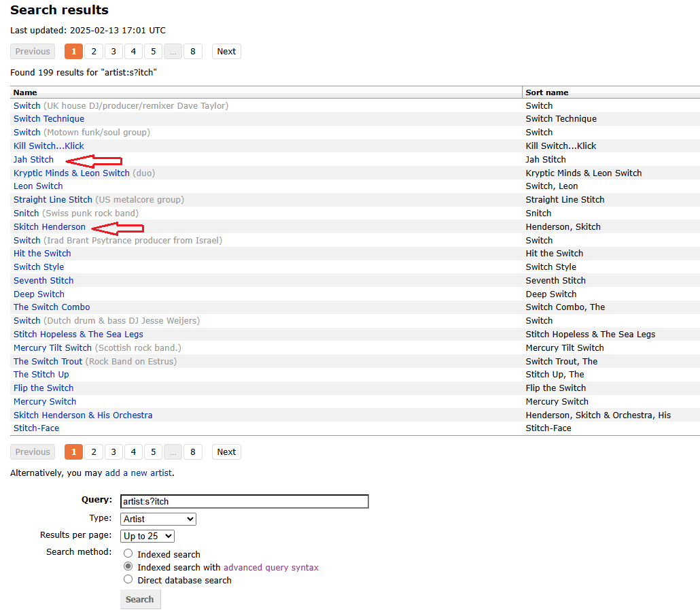The height and width of the screenshot is (614, 700).
Task: Open Jah Stitch artist link
Action: coord(33,159)
